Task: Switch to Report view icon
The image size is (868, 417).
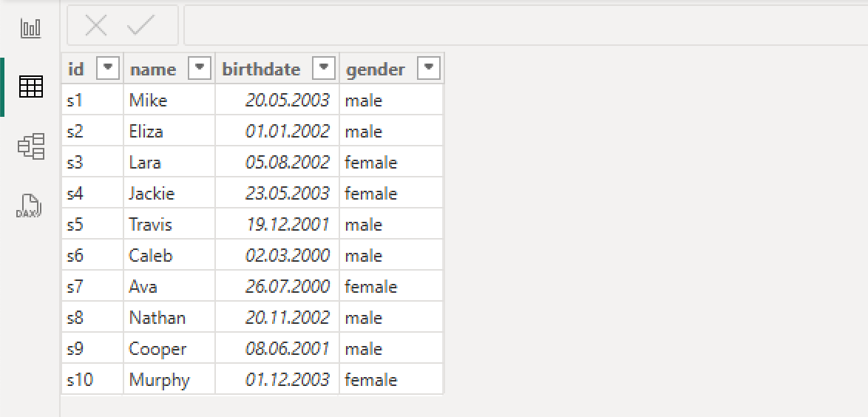Action: click(31, 28)
